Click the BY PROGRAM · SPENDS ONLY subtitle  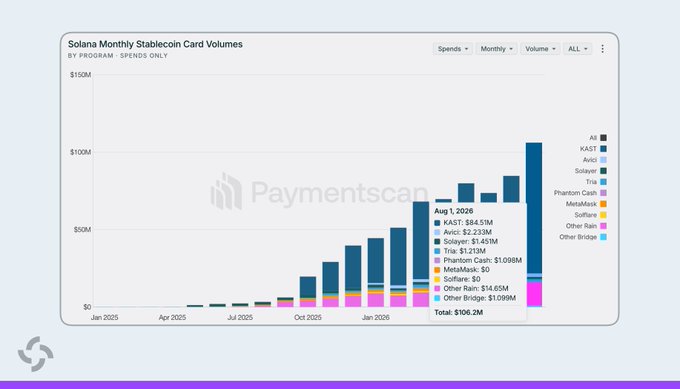pyautogui.click(x=118, y=56)
